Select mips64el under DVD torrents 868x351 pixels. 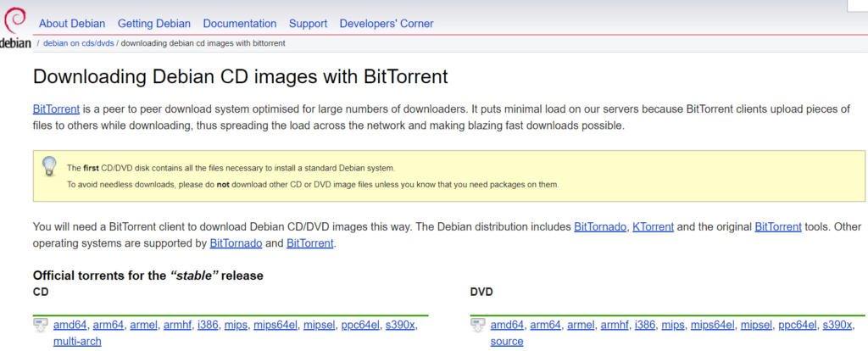712,326
